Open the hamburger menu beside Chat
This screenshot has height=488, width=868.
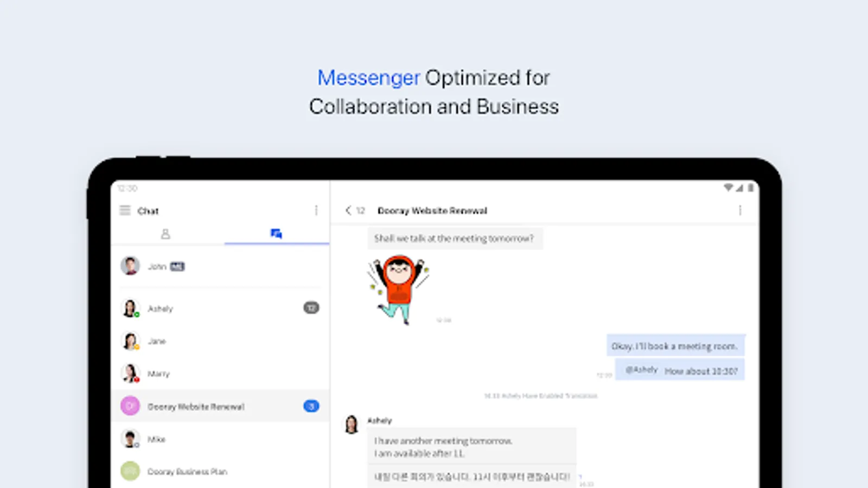point(125,210)
